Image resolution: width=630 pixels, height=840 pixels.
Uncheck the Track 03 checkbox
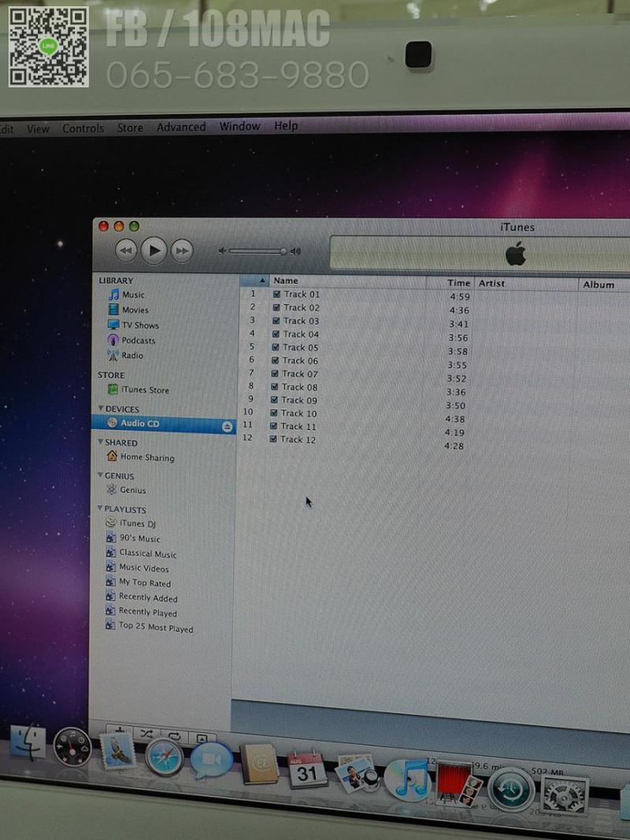276,321
